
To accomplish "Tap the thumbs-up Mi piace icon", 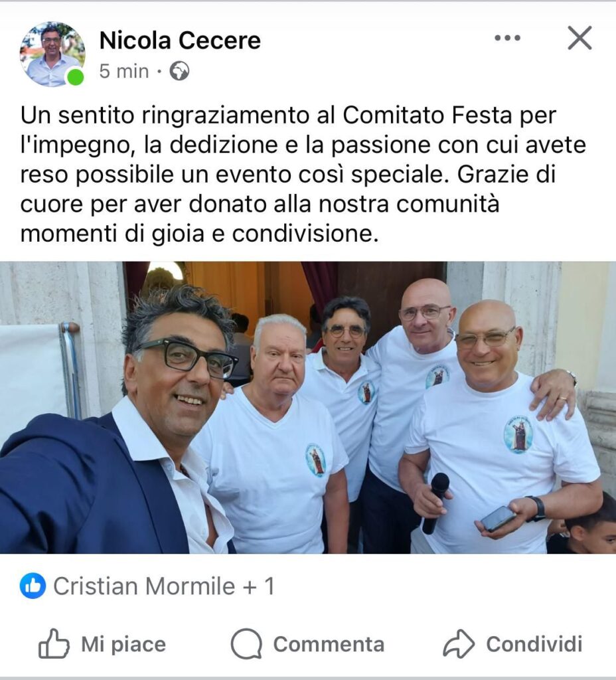I will click(x=54, y=643).
